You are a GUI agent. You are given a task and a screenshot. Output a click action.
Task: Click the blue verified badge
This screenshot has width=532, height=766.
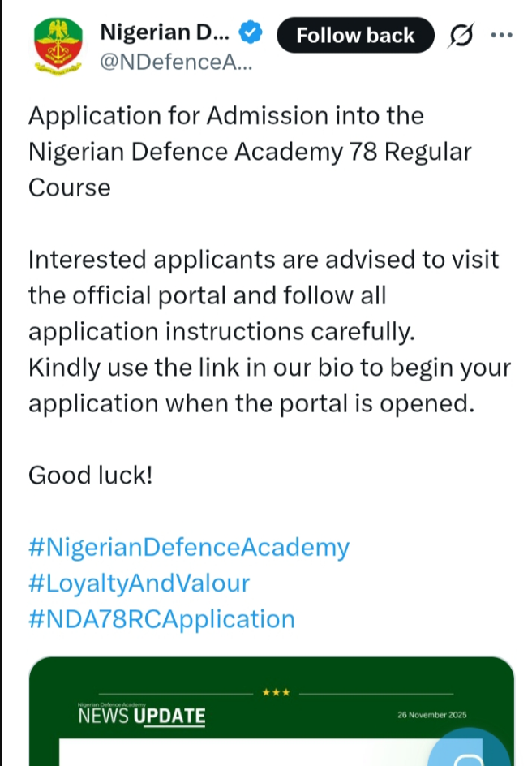252,34
